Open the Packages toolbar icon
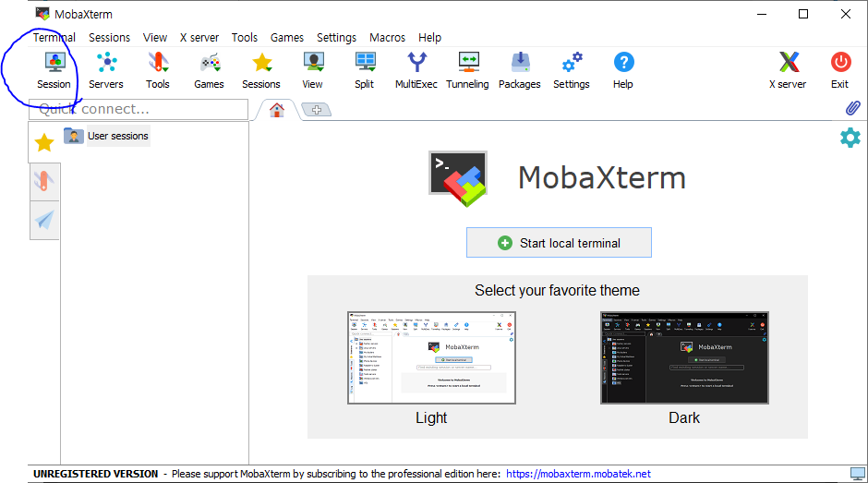 point(520,70)
